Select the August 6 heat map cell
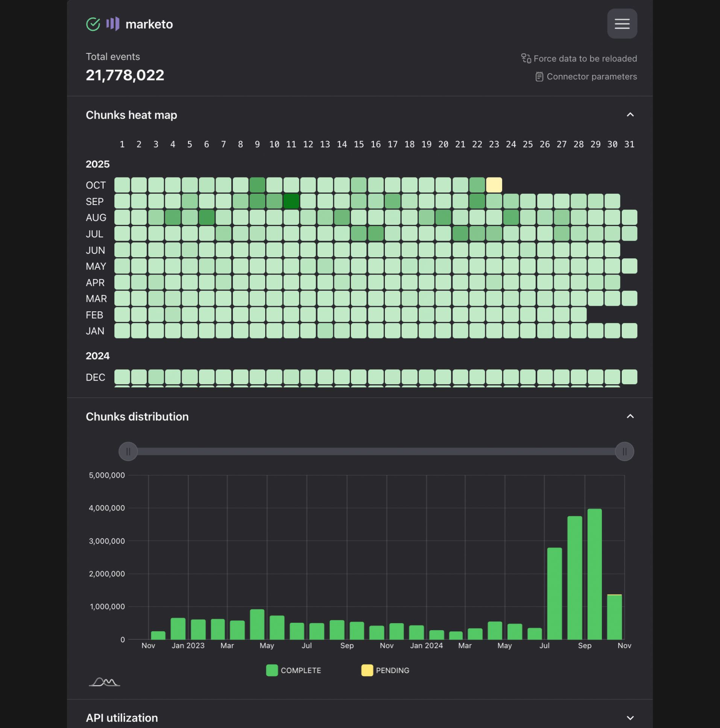720x728 pixels. click(x=207, y=217)
